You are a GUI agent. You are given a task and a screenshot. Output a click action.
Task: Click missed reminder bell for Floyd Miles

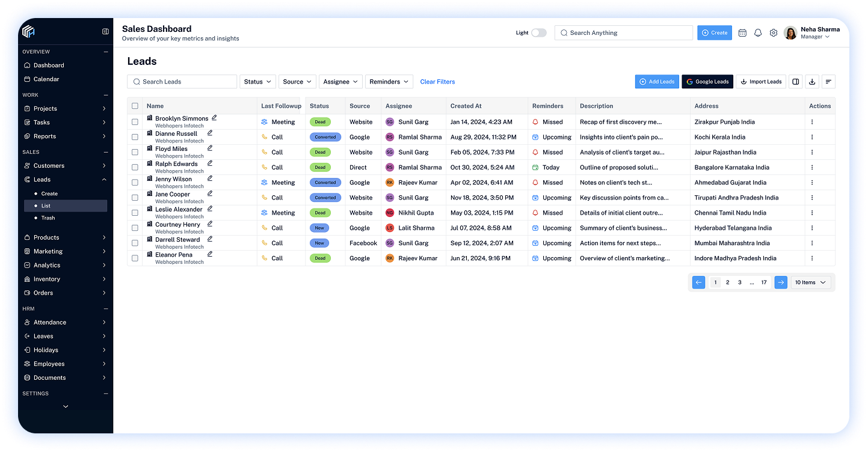pyautogui.click(x=535, y=152)
